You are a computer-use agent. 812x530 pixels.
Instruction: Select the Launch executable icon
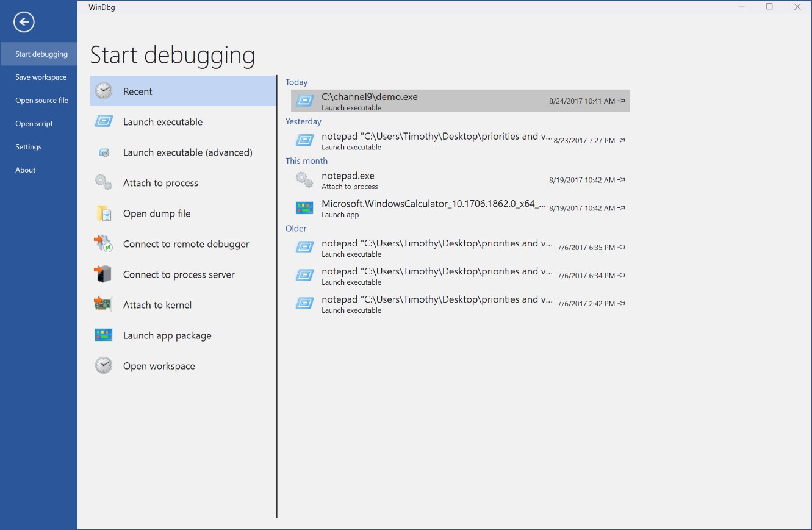[x=104, y=121]
